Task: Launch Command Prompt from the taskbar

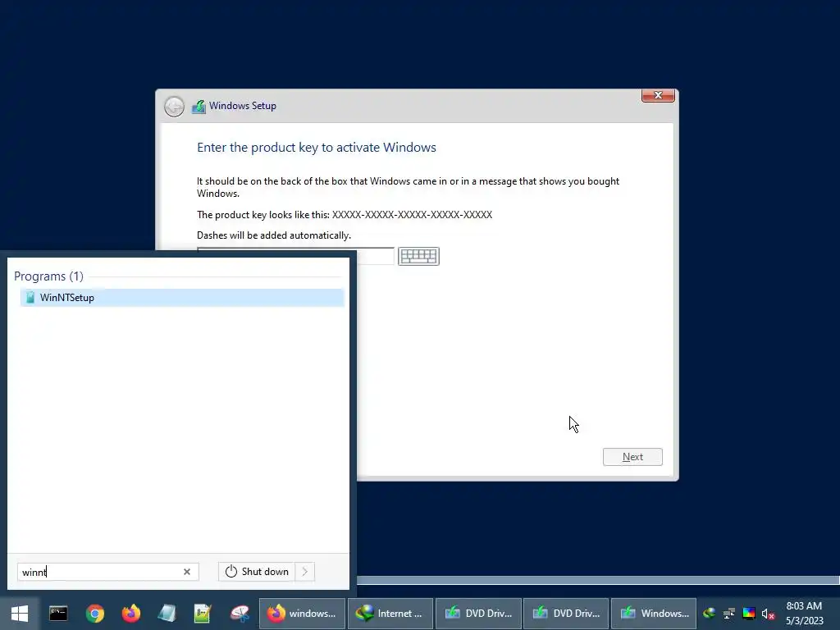Action: click(58, 614)
